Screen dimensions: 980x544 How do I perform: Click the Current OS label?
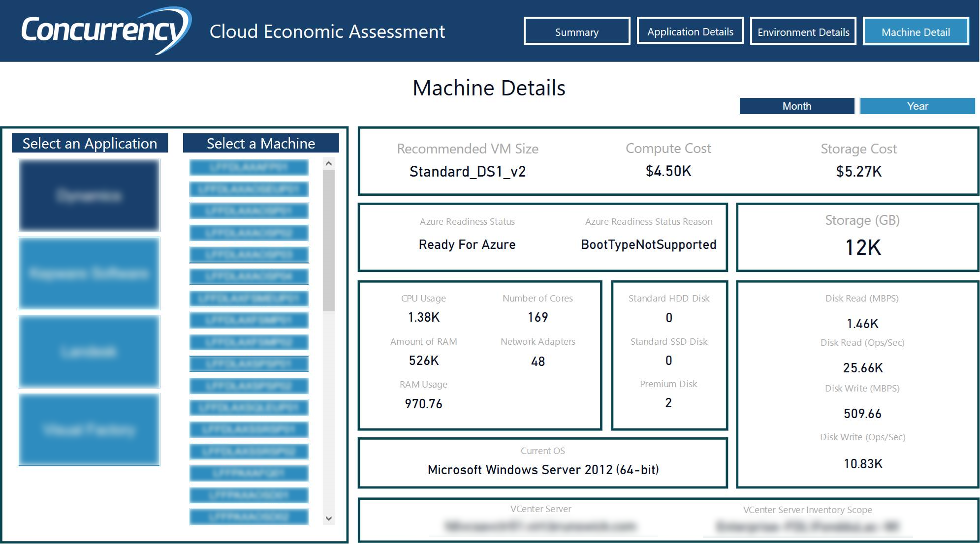click(543, 451)
